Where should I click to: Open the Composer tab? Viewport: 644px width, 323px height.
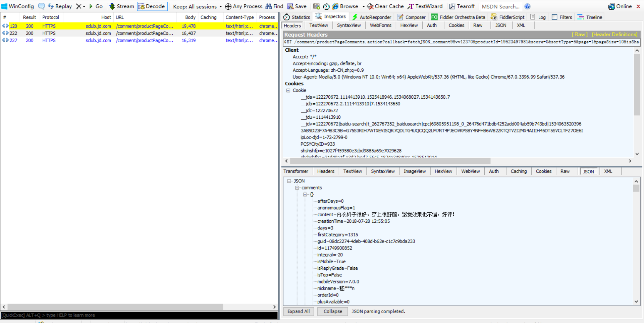point(411,17)
